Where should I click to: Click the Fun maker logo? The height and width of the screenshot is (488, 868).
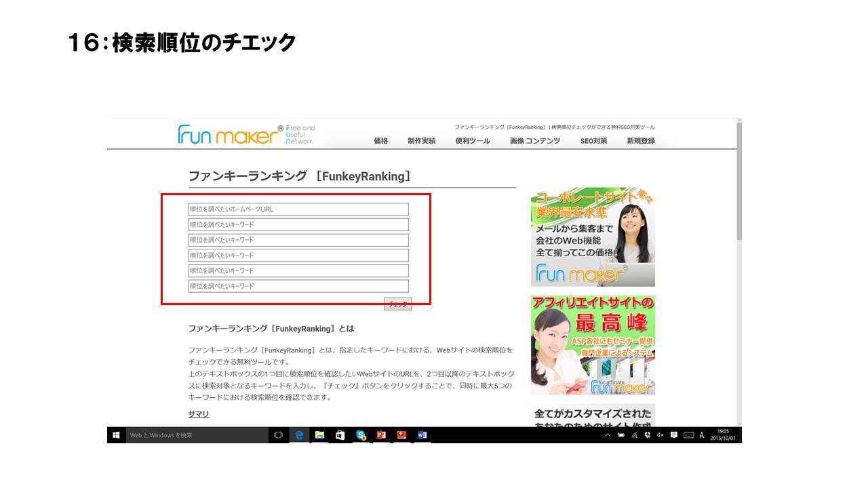231,135
